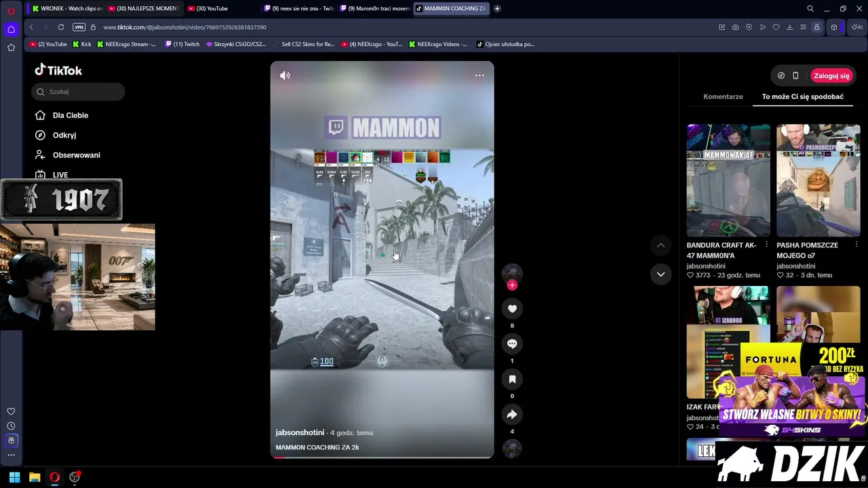This screenshot has width=868, height=488.
Task: Open the Kick bookmark
Action: 81,44
